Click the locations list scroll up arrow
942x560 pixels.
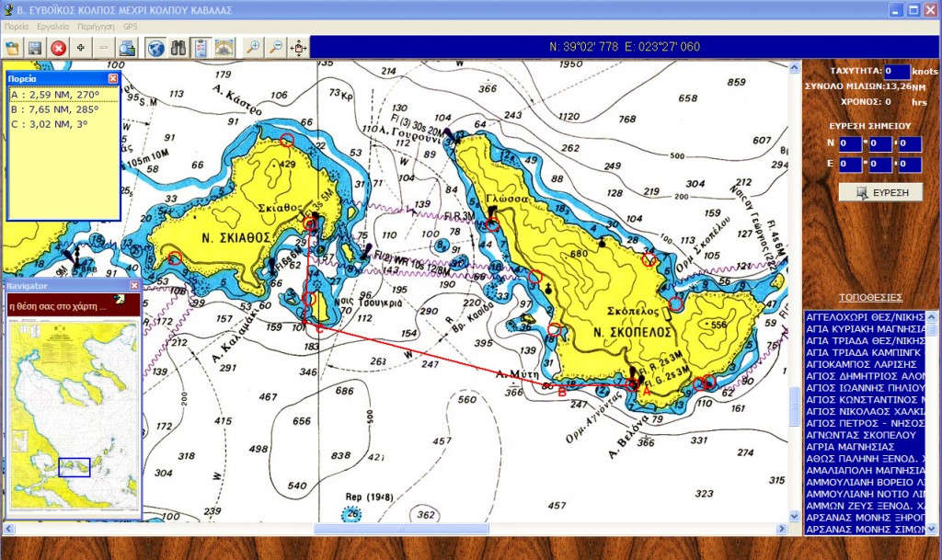(932, 316)
